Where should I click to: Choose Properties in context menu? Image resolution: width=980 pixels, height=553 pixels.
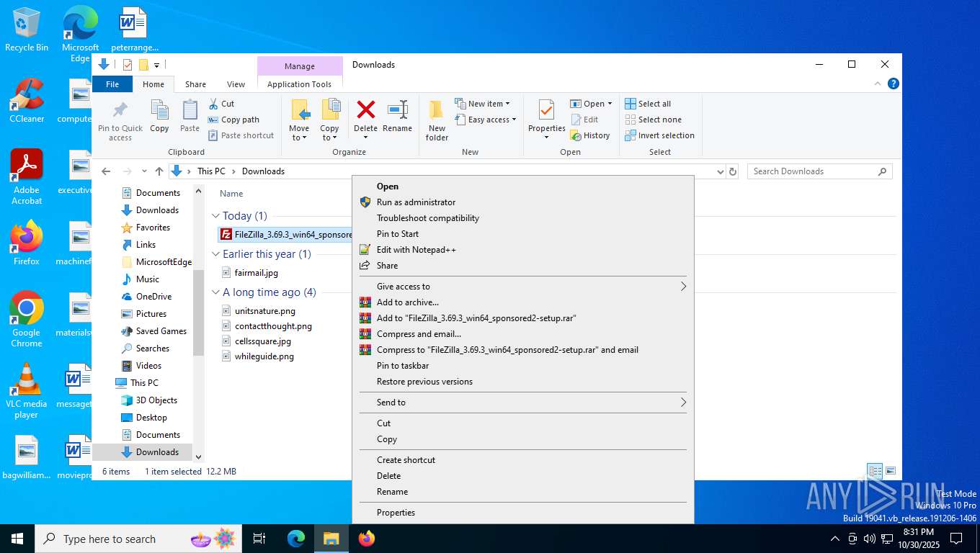[522, 513]
